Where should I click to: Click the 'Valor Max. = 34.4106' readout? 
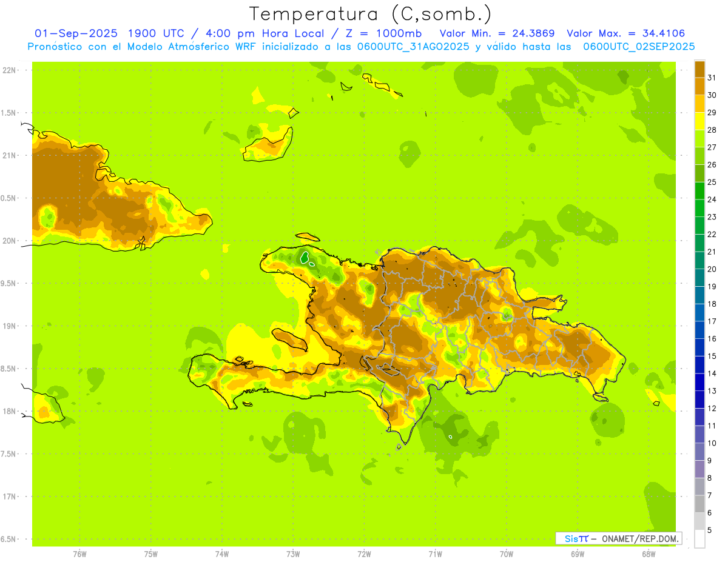point(626,34)
